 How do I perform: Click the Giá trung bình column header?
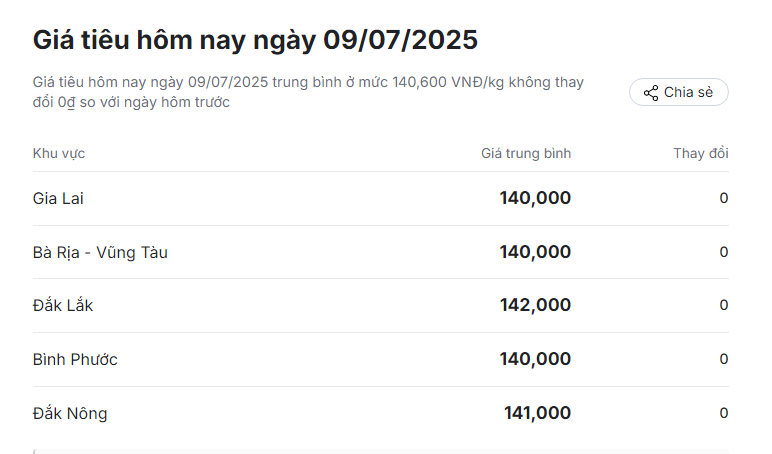pos(526,154)
